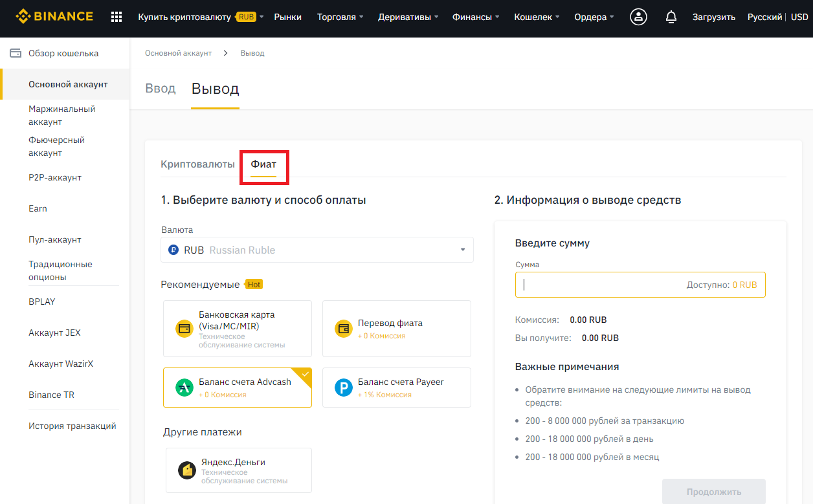Expand the Ордера dropdown menu
813x504 pixels.
pos(594,17)
